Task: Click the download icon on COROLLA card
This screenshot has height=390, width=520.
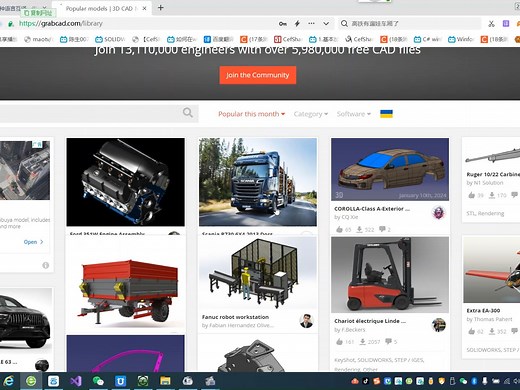Action: tap(359, 229)
